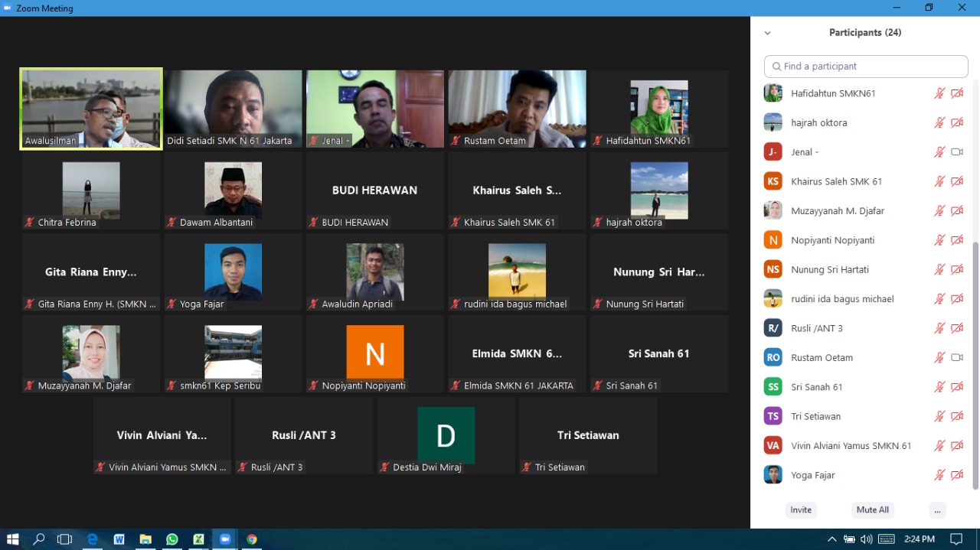Open taskbar search magnifier
The height and width of the screenshot is (550, 980).
[x=38, y=539]
